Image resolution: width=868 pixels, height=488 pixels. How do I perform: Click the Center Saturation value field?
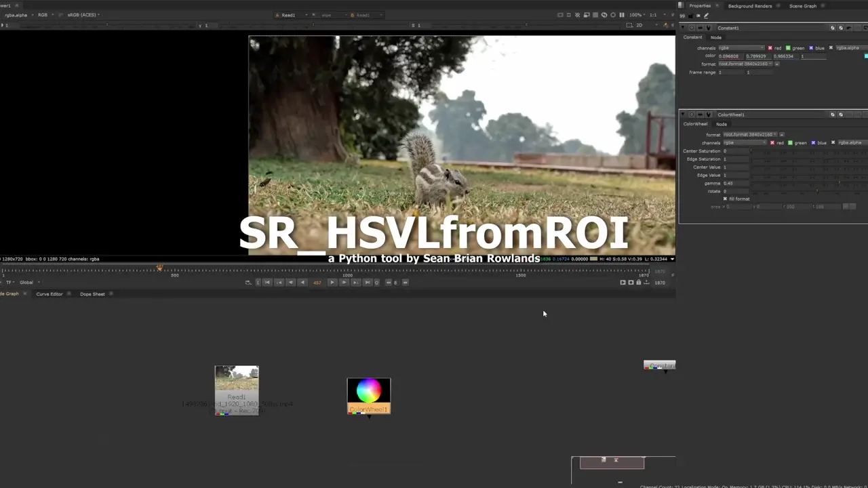pyautogui.click(x=736, y=151)
